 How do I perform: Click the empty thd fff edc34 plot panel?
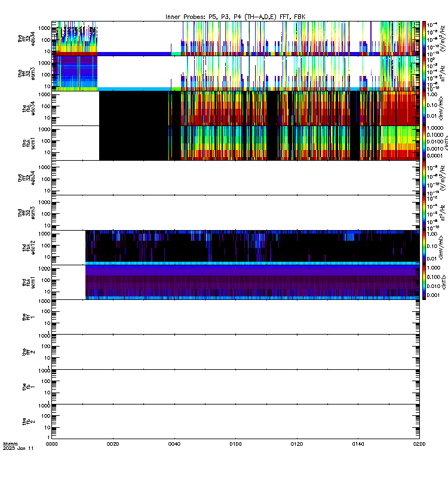coord(235,177)
